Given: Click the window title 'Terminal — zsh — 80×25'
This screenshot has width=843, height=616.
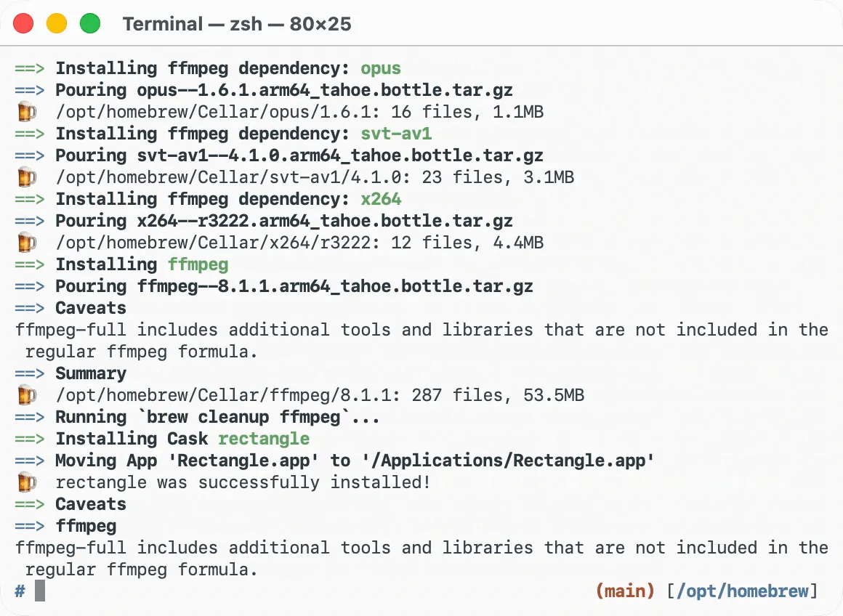Looking at the screenshot, I should 237,24.
